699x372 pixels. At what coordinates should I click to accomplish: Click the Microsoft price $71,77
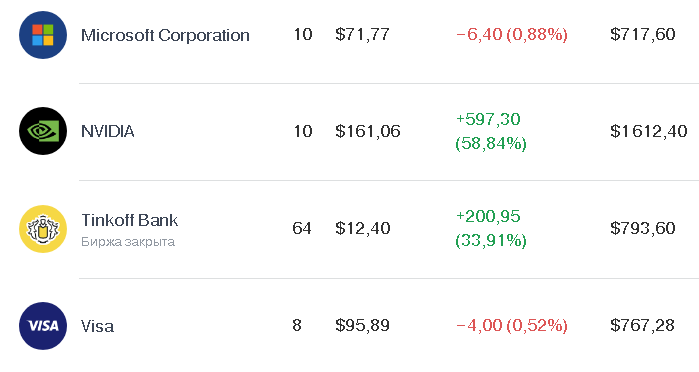pyautogui.click(x=362, y=34)
